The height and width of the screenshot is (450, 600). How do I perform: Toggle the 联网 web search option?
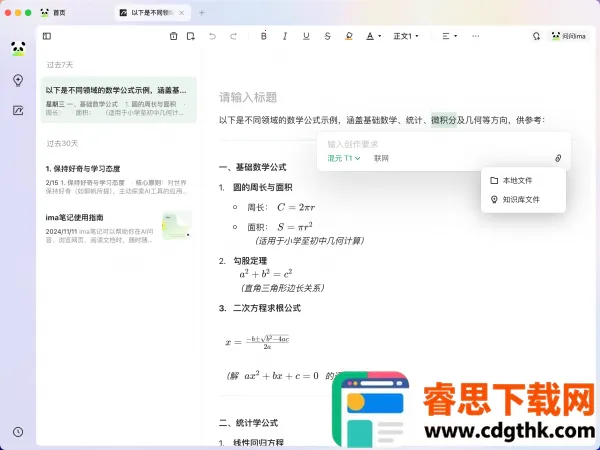(x=381, y=158)
